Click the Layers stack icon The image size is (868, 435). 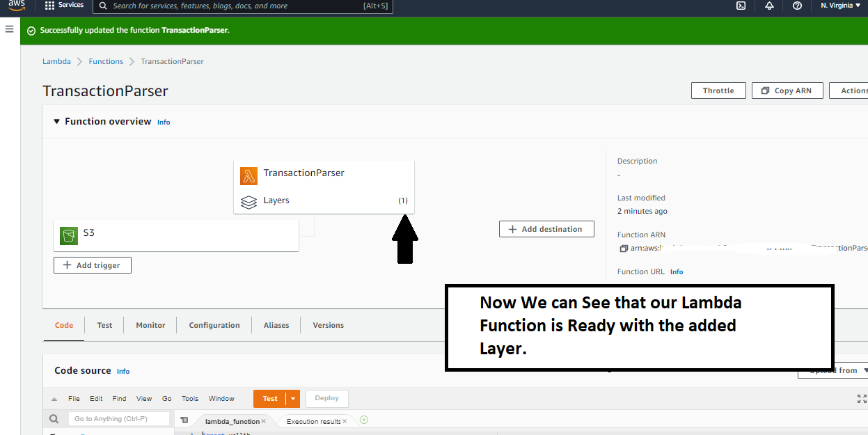(x=248, y=202)
